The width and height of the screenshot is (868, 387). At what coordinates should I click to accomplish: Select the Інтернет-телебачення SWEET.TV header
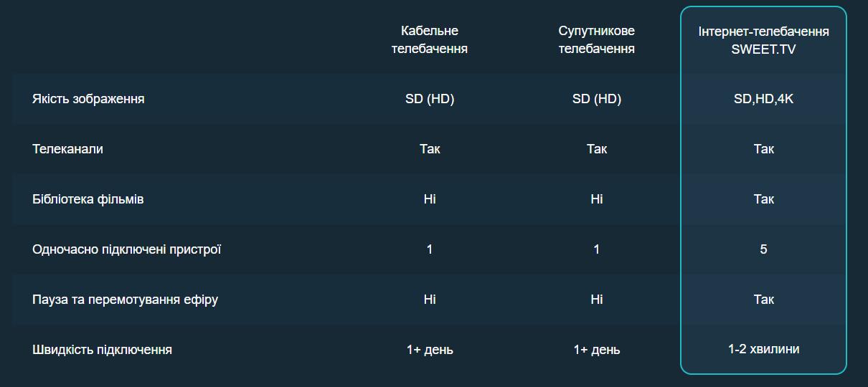(x=763, y=41)
